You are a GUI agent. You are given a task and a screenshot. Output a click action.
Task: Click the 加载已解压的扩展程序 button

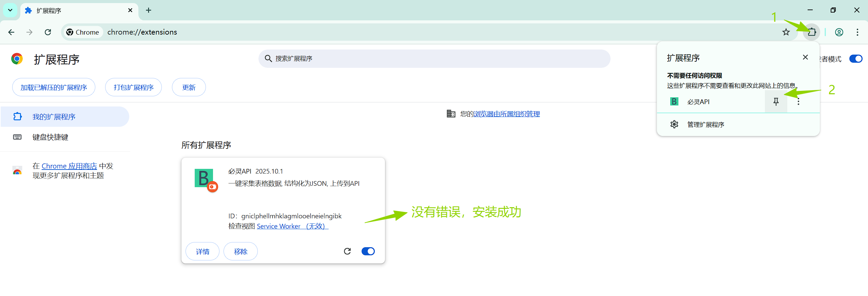tap(54, 87)
